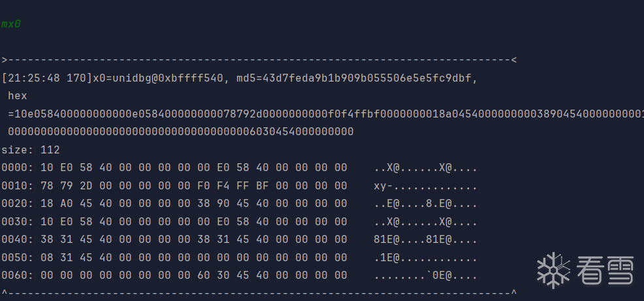644x301 pixels.
Task: Click the green mx0 command text
Action: point(11,24)
